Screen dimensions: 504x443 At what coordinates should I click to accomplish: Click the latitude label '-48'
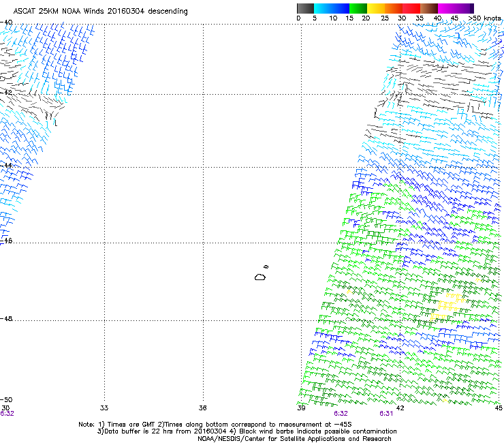[6, 318]
